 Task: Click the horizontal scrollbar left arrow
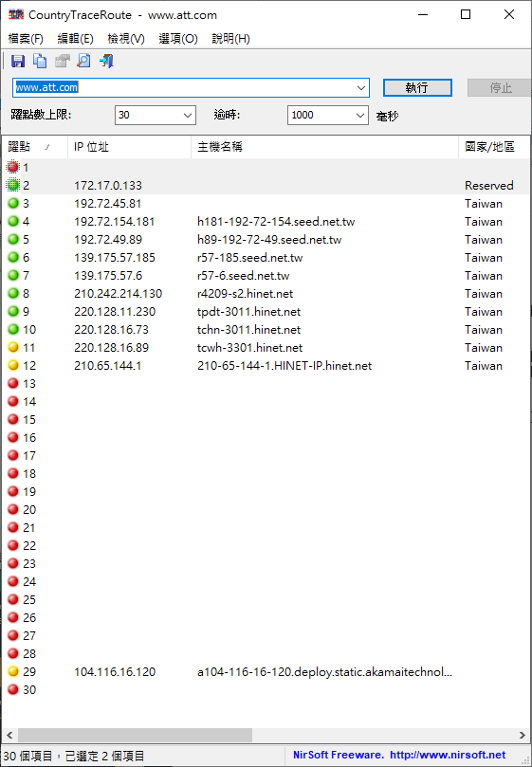(x=9, y=735)
